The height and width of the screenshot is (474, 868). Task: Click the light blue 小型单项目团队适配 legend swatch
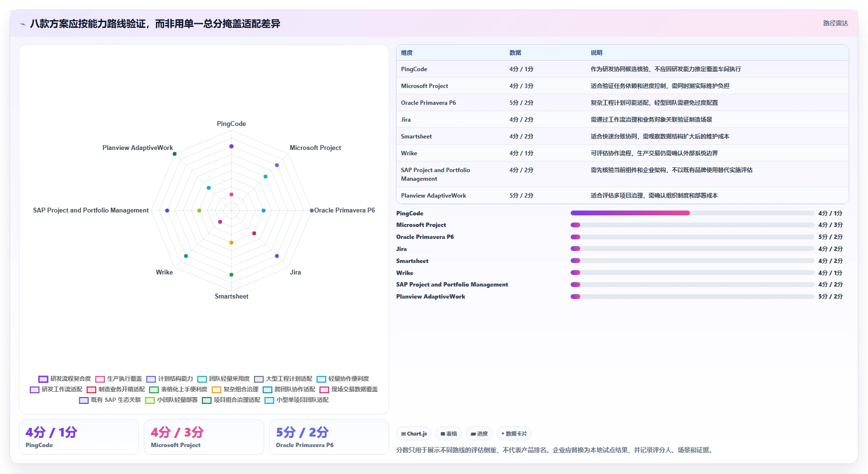click(x=269, y=400)
